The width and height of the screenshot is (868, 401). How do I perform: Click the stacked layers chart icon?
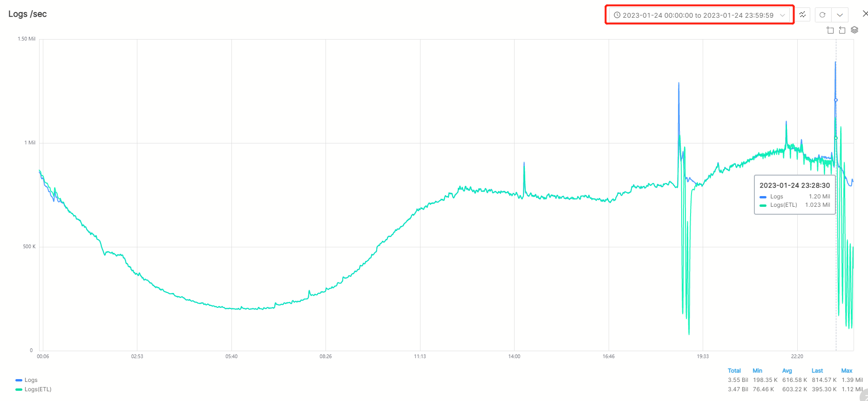[854, 30]
